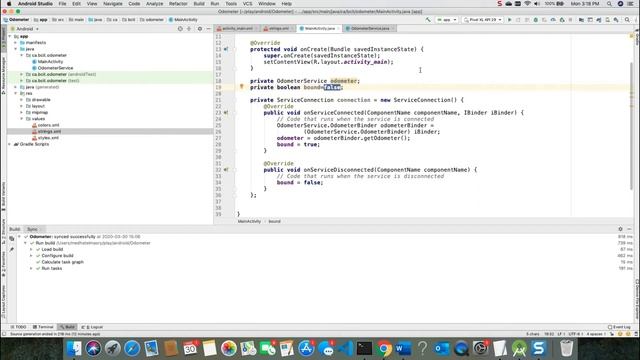Open the 'app' run configuration dropdown
This screenshot has width=640, height=360.
[447, 20]
